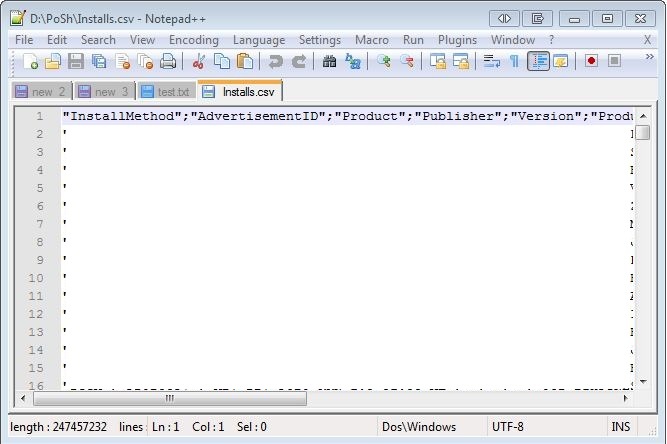Click Dos\Windows line ending status field
This screenshot has height=444, width=667.
[432, 427]
